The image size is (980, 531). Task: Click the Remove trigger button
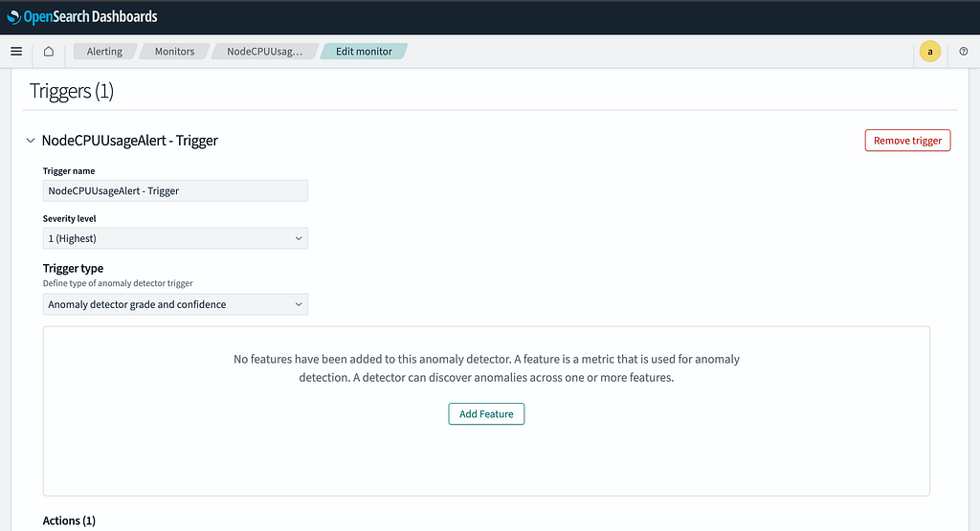tap(907, 141)
